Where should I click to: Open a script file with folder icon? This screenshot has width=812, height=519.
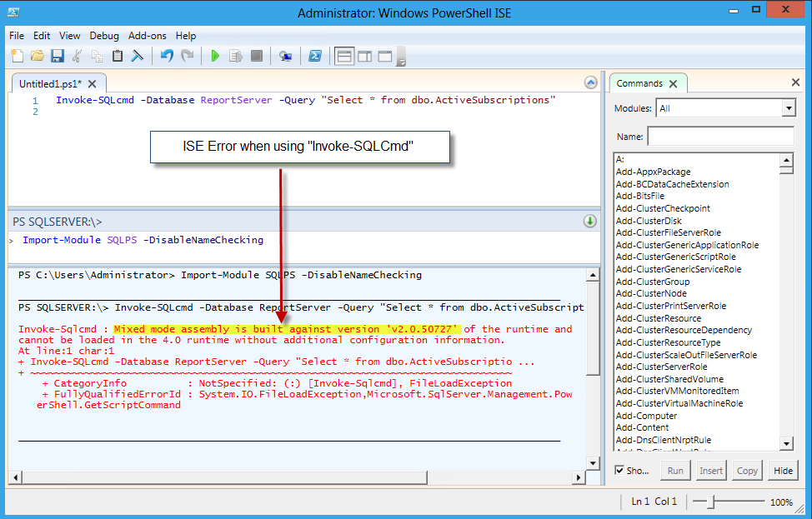click(x=37, y=56)
